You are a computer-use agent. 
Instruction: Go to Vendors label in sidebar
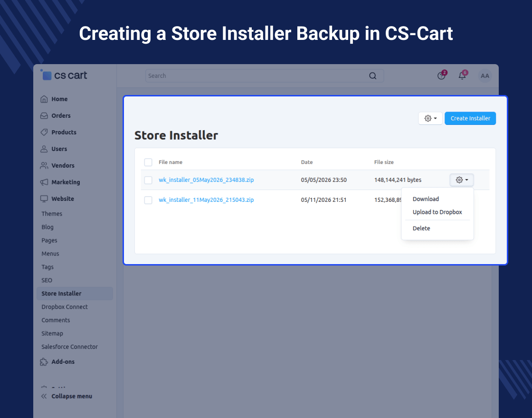click(63, 166)
